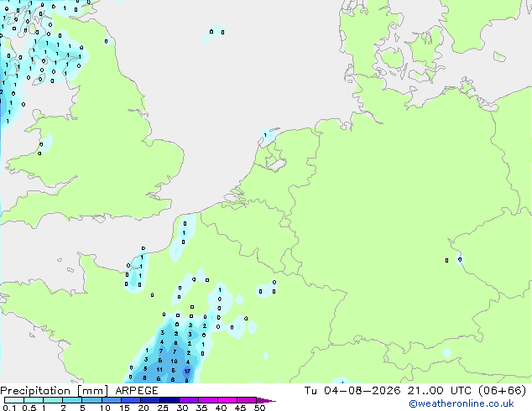The image size is (532, 411).
Task: Select the 35–40 mm violet legend swatch
Action: tap(208, 400)
